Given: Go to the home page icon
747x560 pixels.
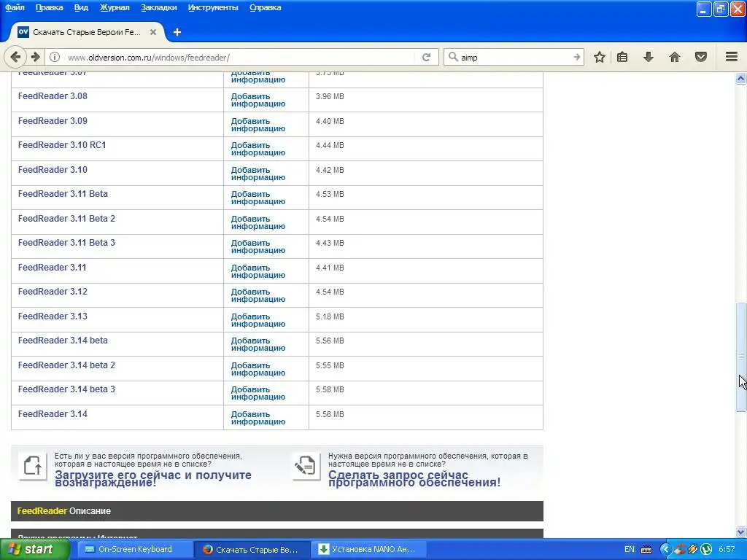Looking at the screenshot, I should click(x=675, y=57).
